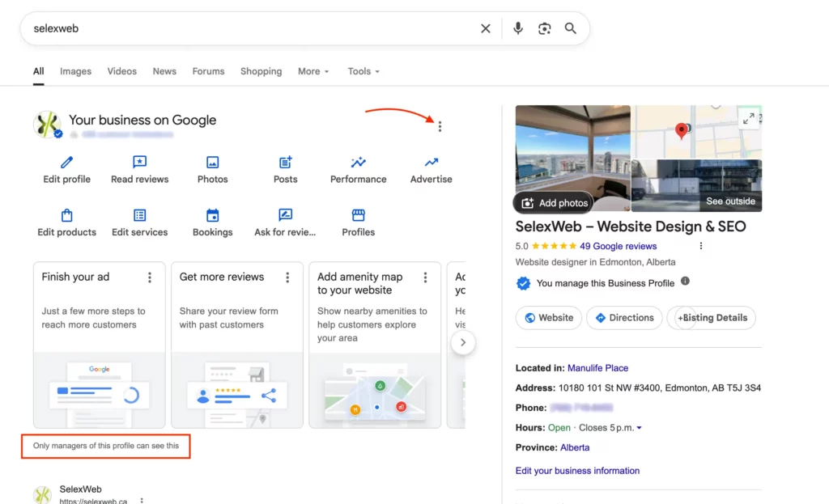Expand the Tools dropdown
829x504 pixels.
[363, 71]
